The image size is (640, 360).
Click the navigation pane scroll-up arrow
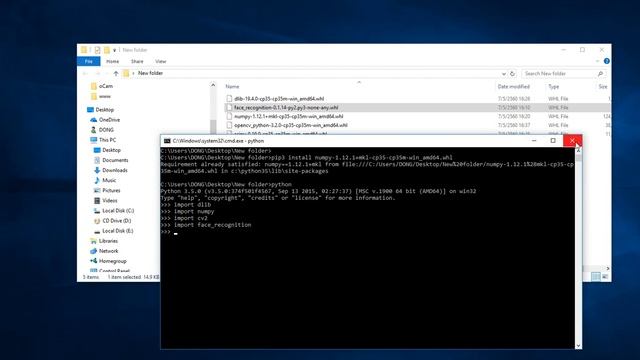click(x=213, y=85)
